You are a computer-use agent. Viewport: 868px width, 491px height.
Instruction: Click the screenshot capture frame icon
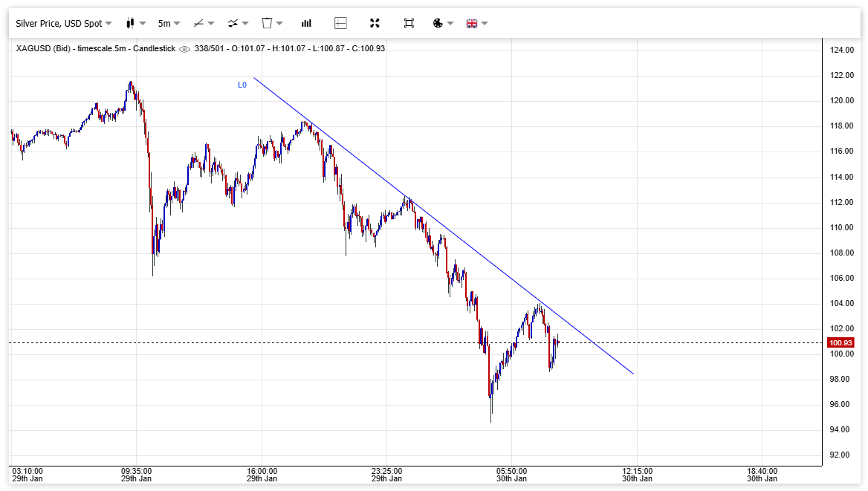click(x=409, y=23)
